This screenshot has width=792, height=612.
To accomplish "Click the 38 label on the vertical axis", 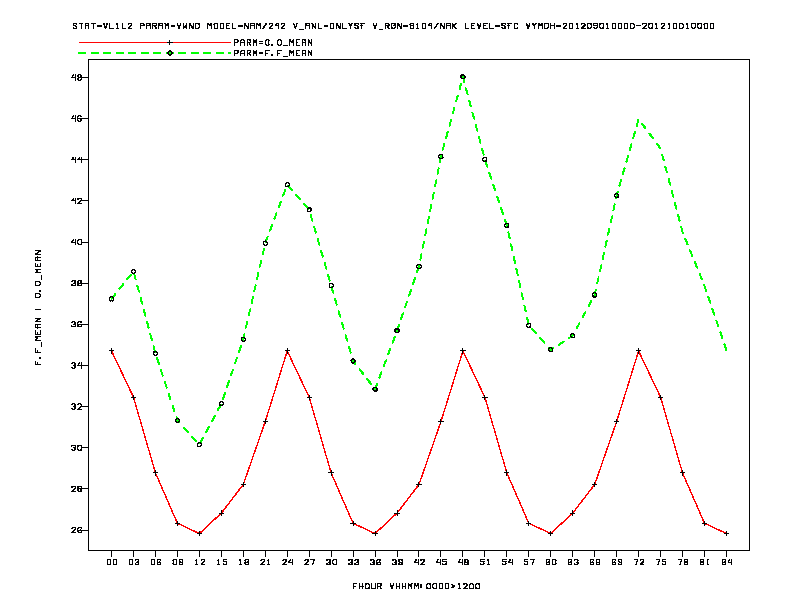I will click(76, 283).
